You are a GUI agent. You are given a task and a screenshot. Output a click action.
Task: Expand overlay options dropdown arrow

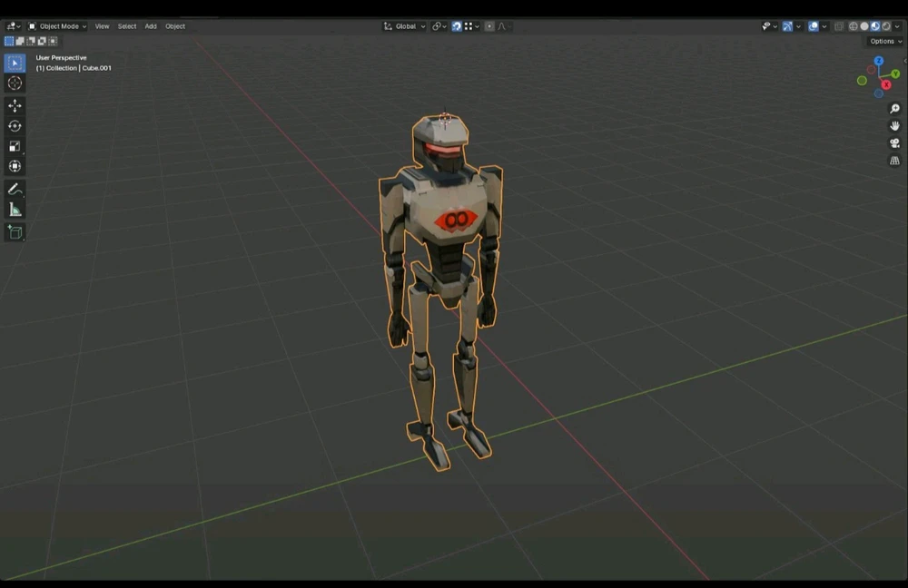[x=824, y=26]
